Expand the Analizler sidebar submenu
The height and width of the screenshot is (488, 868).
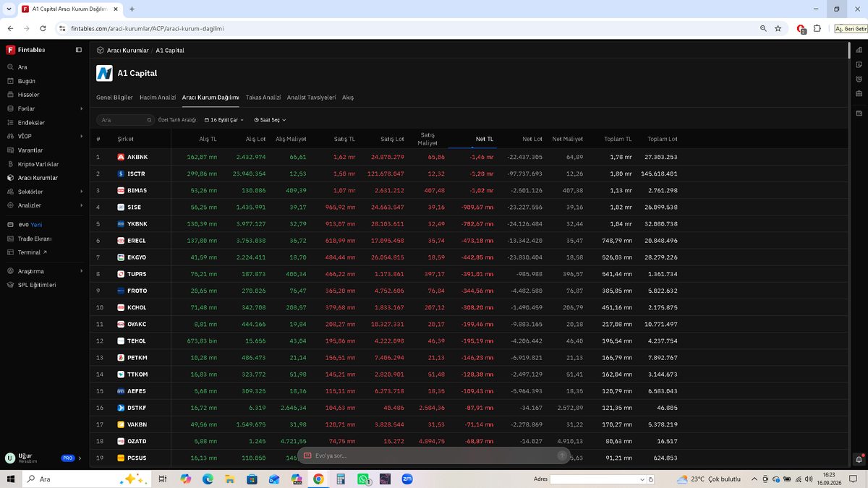coord(81,205)
